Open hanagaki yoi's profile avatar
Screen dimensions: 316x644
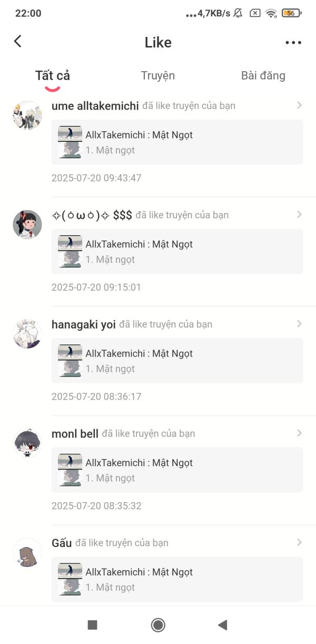[27, 333]
